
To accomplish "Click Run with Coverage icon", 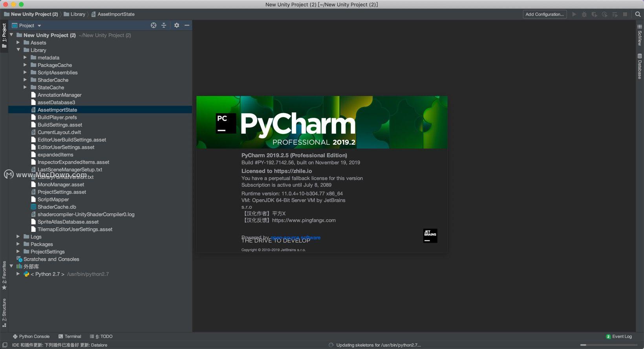I will [x=595, y=14].
